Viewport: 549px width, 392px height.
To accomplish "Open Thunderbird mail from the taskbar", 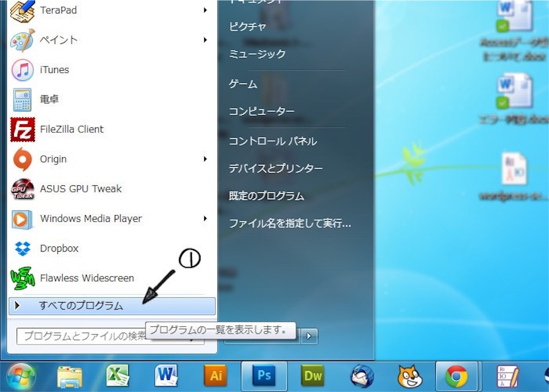I will click(362, 376).
